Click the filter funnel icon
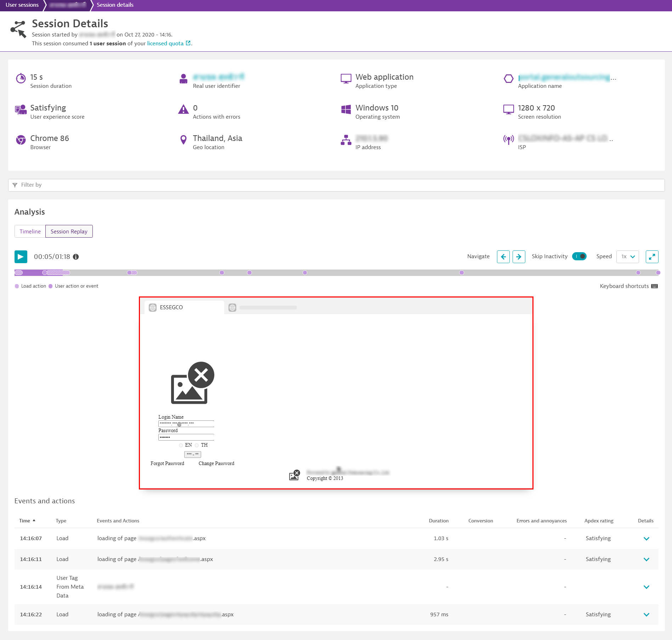The height and width of the screenshot is (640, 672). tap(15, 185)
